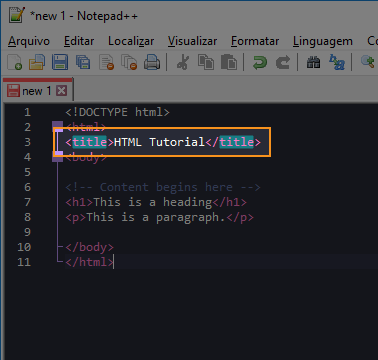Click line number 11 in the margin
Image resolution: width=378 pixels, height=360 pixels.
tap(24, 262)
